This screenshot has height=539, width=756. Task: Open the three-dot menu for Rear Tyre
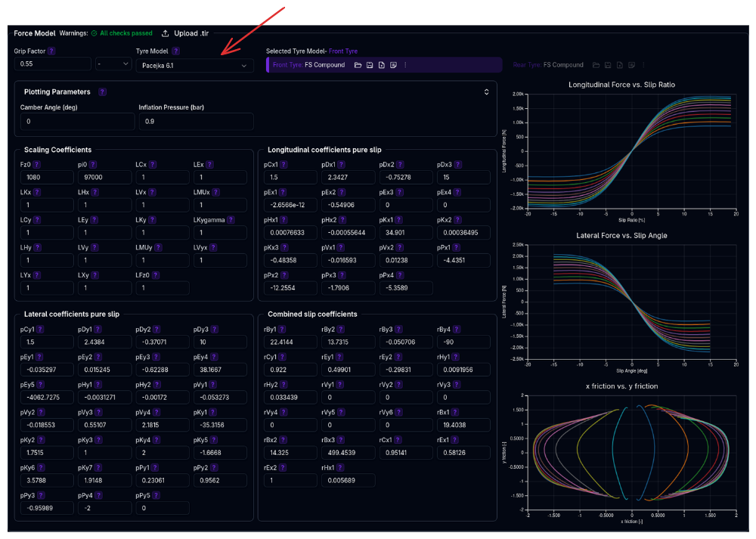(643, 65)
